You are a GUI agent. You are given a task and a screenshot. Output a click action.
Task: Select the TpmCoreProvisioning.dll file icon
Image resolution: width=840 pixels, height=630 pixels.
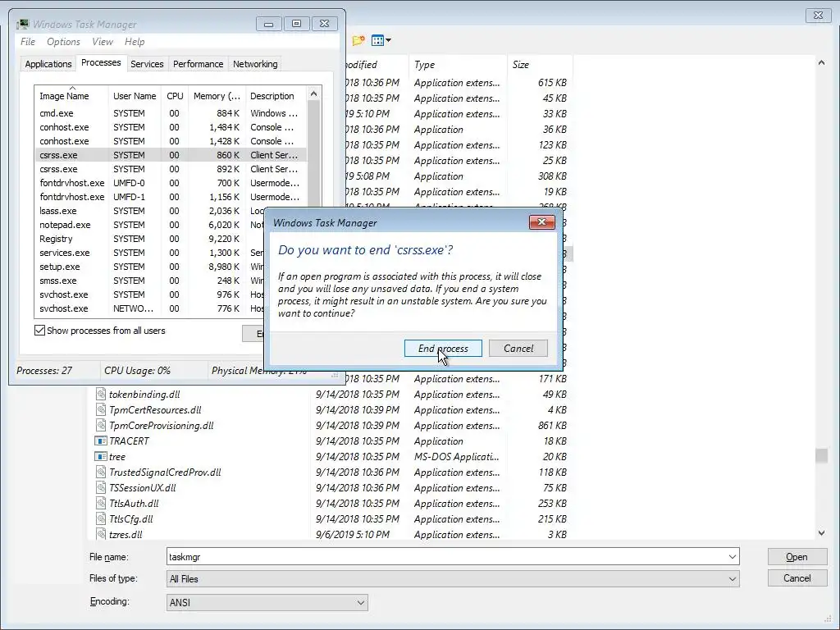pos(101,426)
